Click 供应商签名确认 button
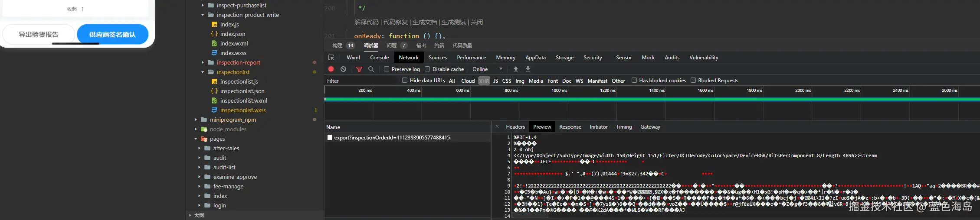 pos(112,34)
